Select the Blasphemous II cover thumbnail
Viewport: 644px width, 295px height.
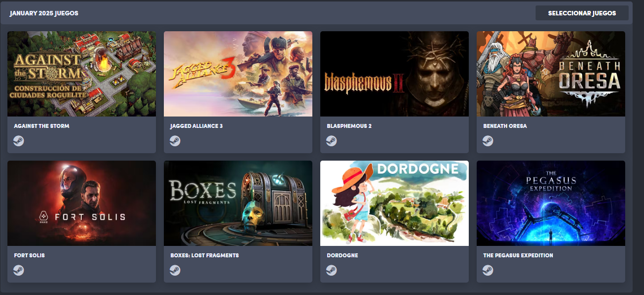coord(395,74)
